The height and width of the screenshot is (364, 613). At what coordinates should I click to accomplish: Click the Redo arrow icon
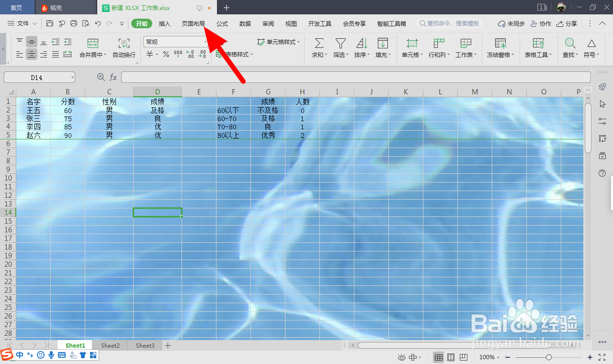[110, 23]
